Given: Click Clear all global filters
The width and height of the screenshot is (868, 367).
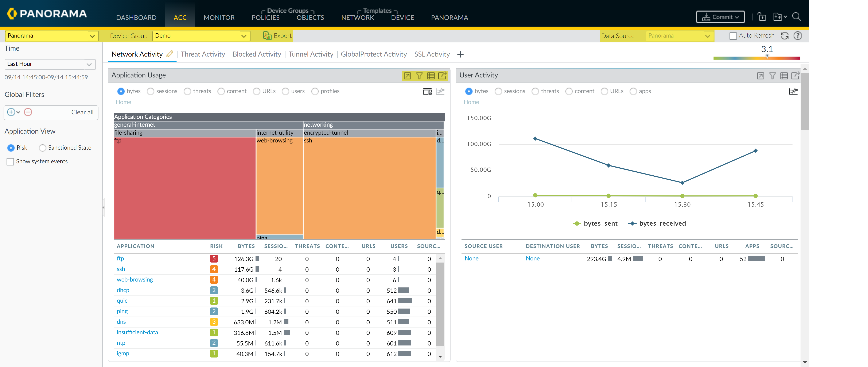Looking at the screenshot, I should pyautogui.click(x=82, y=112).
